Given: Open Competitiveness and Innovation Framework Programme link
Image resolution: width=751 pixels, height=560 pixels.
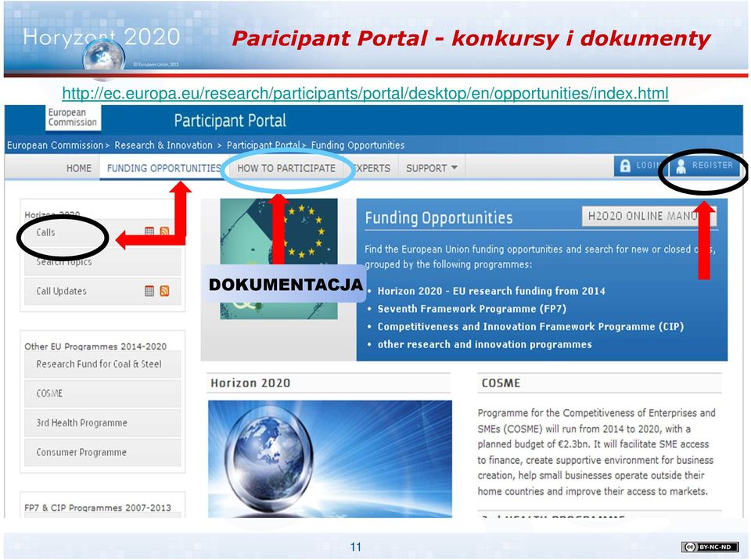Looking at the screenshot, I should point(530,327).
